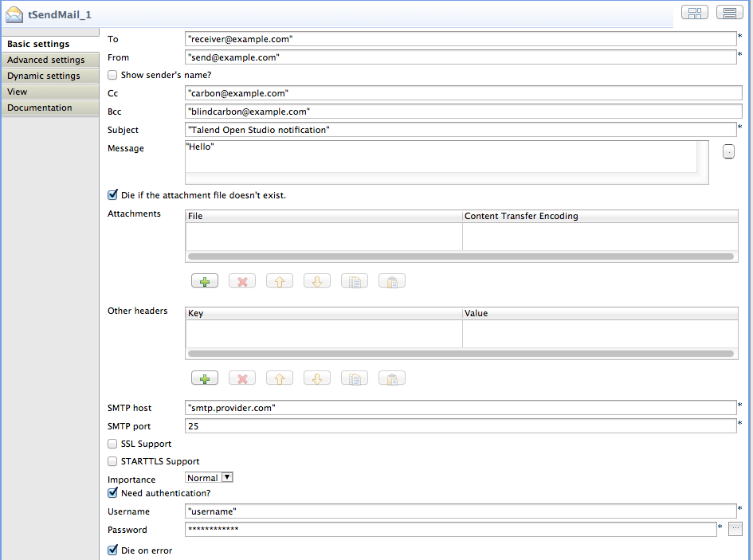
Task: Open the Importance dropdown
Action: (x=227, y=478)
